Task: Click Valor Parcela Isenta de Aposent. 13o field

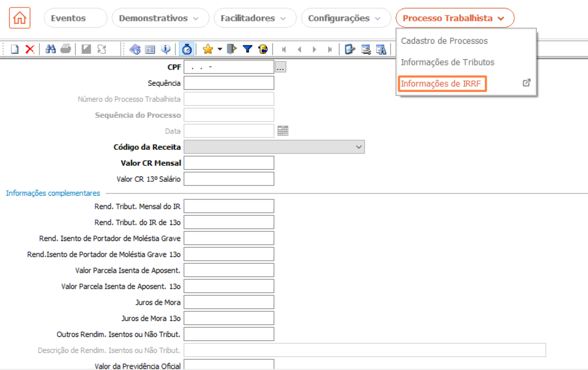Action: 229,286
